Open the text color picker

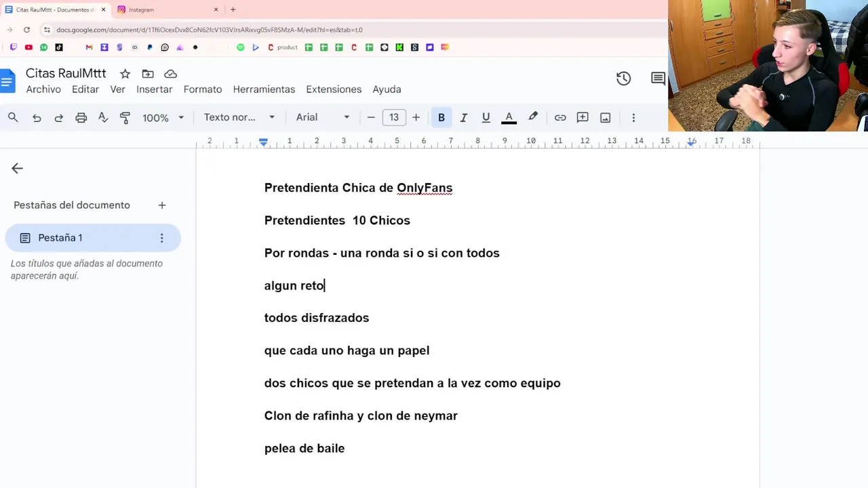509,117
